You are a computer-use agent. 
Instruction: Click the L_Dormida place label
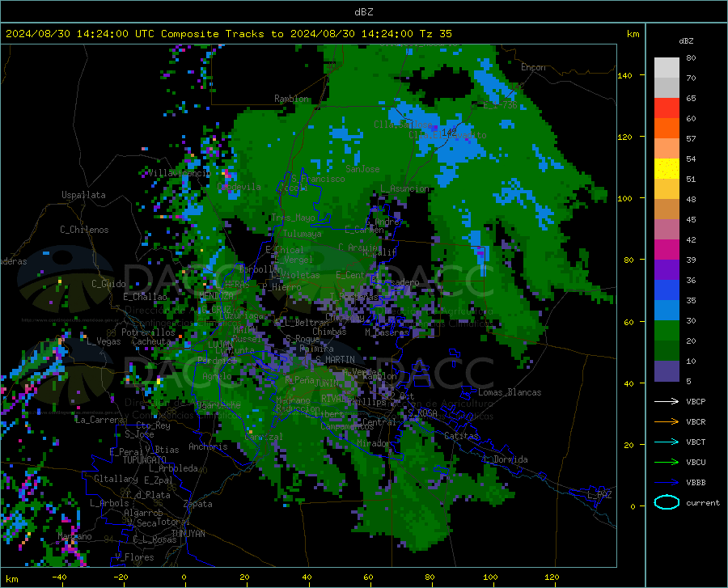click(x=505, y=459)
